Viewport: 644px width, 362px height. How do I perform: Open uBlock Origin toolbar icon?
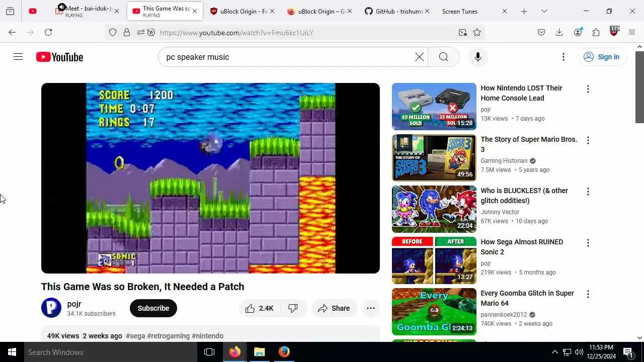pyautogui.click(x=614, y=32)
